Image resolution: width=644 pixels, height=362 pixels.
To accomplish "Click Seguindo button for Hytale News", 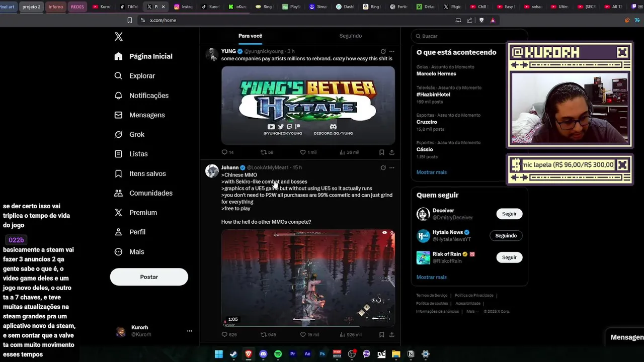I will (506, 236).
